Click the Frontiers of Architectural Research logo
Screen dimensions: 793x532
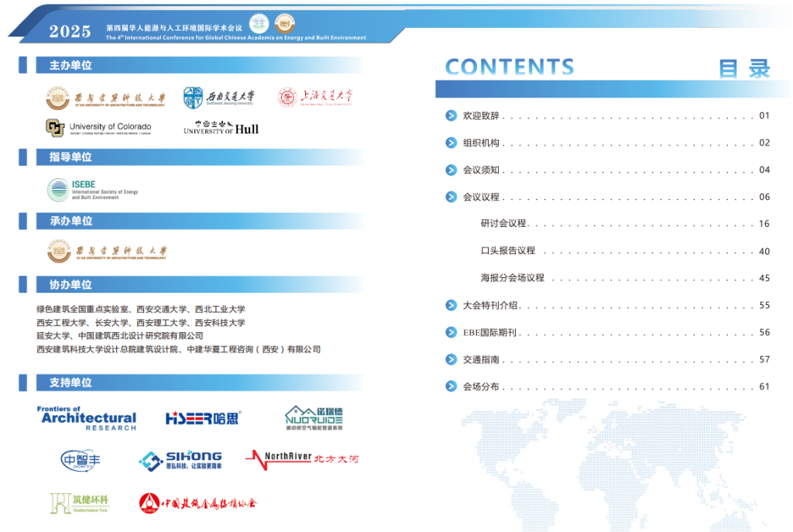click(87, 418)
